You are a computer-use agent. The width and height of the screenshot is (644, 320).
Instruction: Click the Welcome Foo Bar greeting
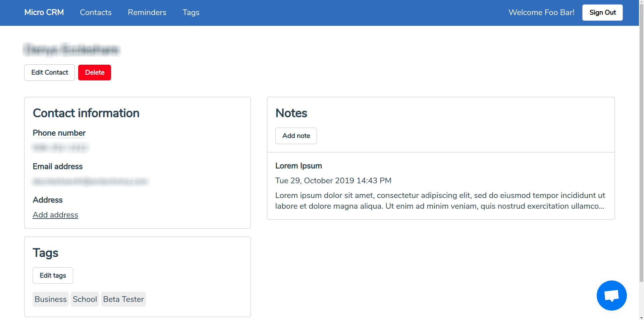(541, 12)
